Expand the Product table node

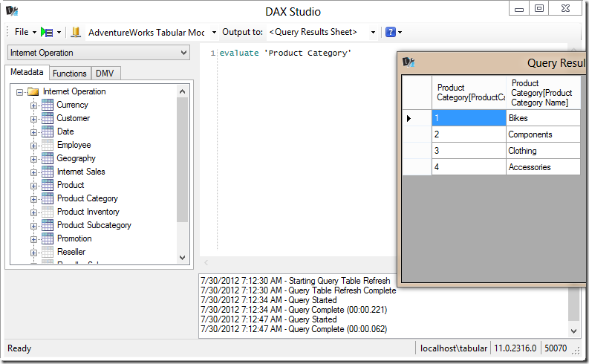(x=33, y=186)
